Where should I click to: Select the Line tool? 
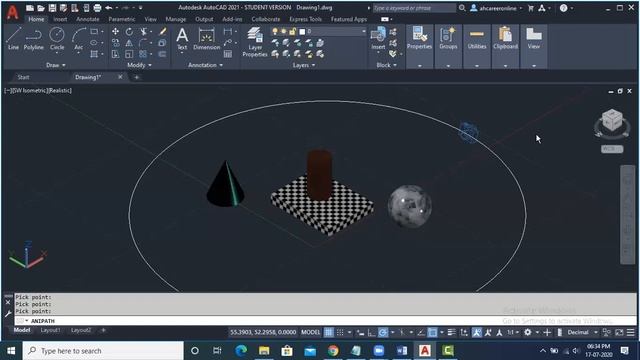click(x=13, y=39)
